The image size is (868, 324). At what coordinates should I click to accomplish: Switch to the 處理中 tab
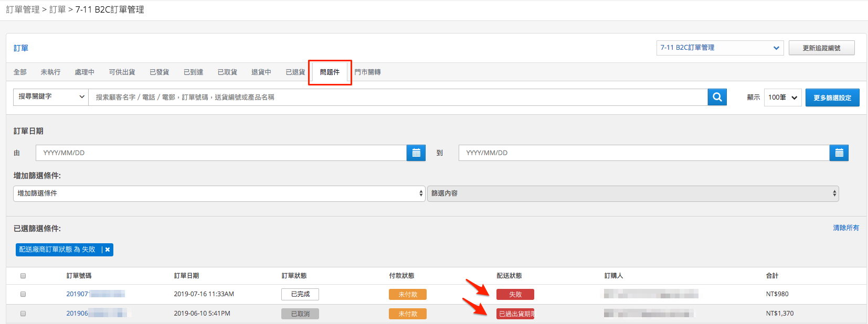(84, 72)
